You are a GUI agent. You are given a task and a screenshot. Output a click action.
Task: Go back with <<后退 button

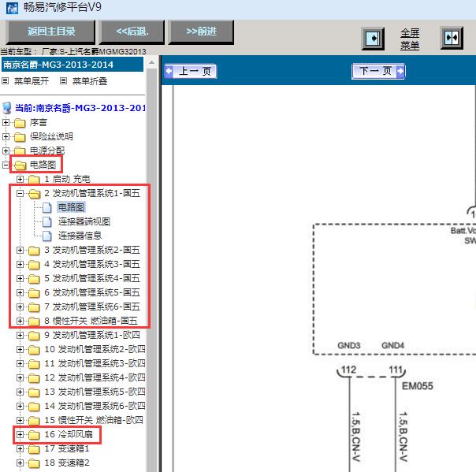(x=132, y=32)
